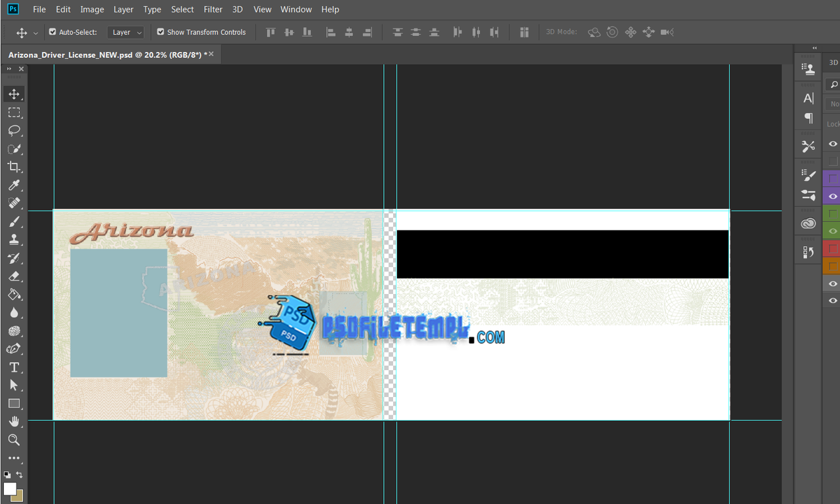Align left edges in options bar

click(331, 31)
